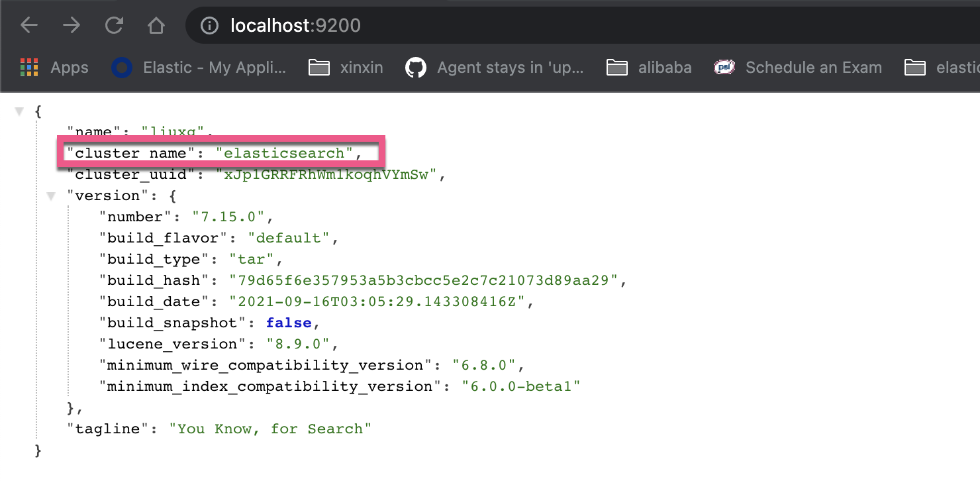Collapse the root JSON object triangle
The height and width of the screenshot is (481, 980).
coord(19,111)
